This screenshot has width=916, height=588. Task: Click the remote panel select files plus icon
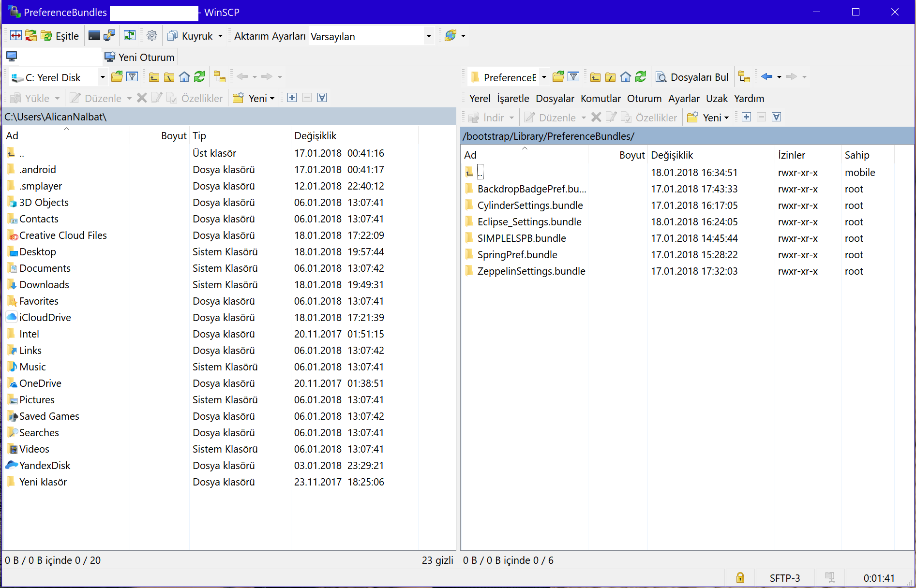click(746, 117)
